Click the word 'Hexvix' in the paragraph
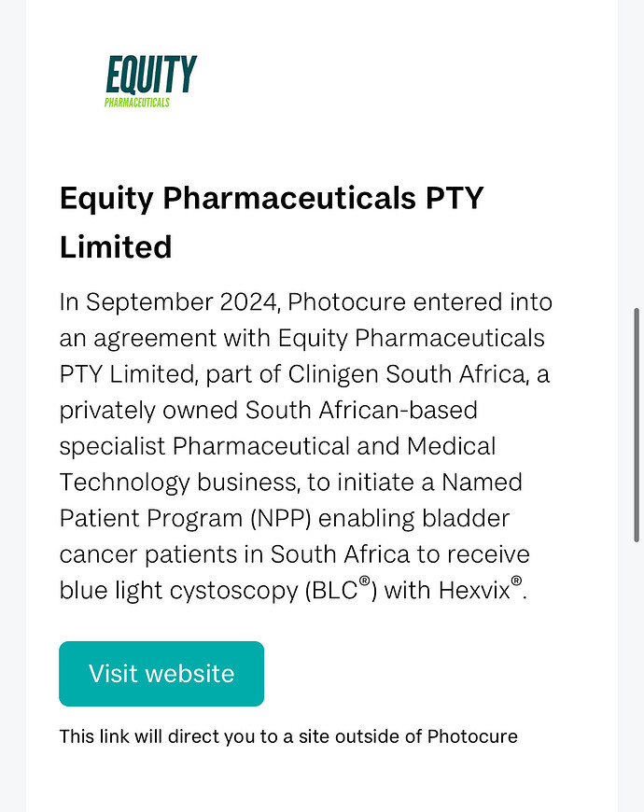This screenshot has width=644, height=812. point(474,591)
